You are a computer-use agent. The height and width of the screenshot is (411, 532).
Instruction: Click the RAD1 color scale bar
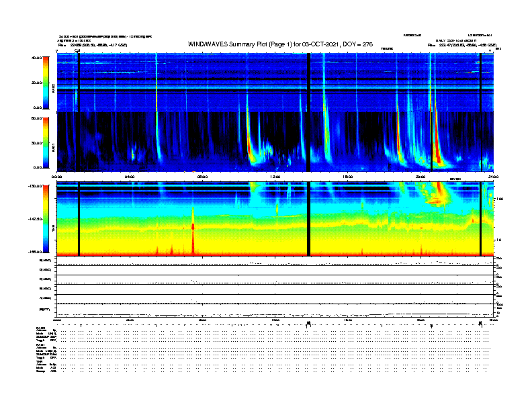point(46,142)
